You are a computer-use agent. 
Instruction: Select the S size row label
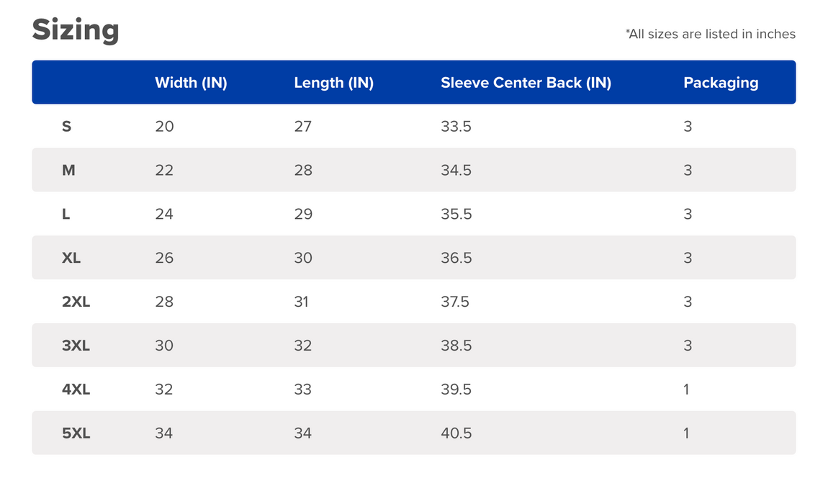(67, 127)
